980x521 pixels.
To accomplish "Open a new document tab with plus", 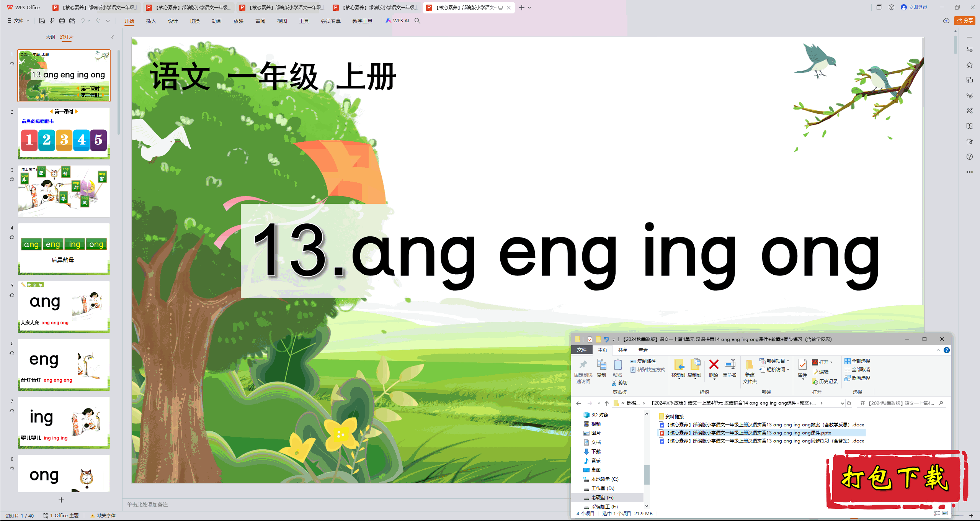I will point(521,8).
